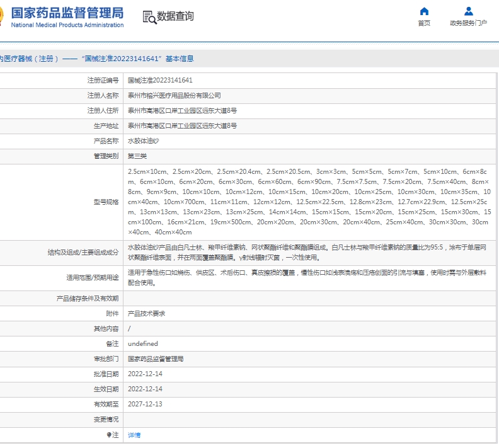
Task: Click the undefined remark value
Action: point(143,343)
